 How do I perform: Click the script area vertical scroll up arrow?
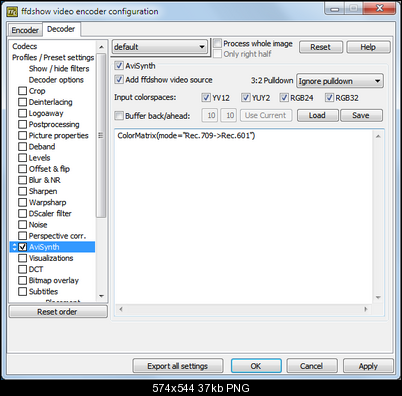tap(378, 136)
